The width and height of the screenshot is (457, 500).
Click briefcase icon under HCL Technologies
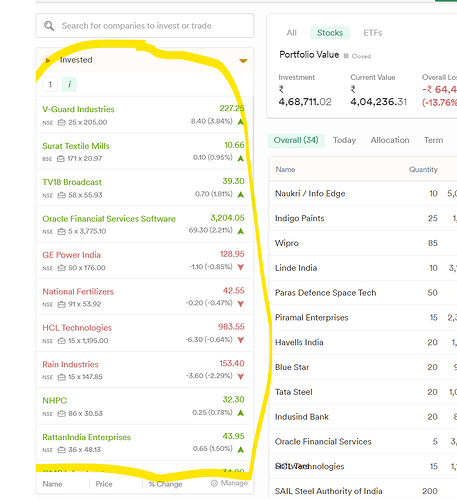point(61,341)
